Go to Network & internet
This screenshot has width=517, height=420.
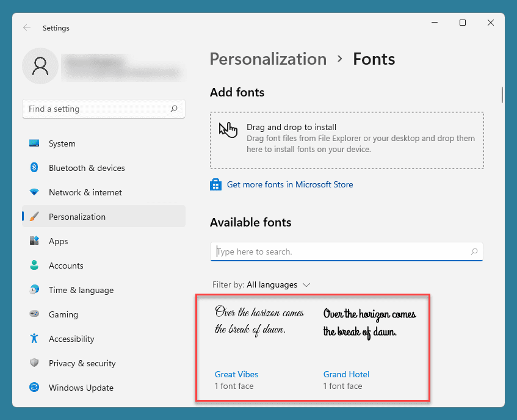[104, 192]
